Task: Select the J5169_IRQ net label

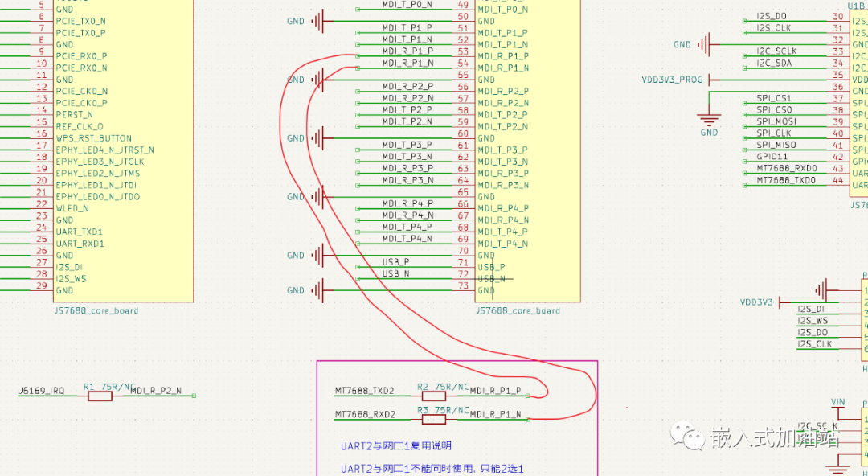Action: [x=41, y=391]
